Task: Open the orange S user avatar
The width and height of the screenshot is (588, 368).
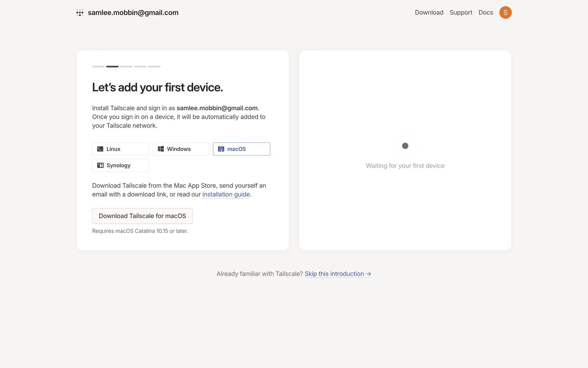Action: 505,13
